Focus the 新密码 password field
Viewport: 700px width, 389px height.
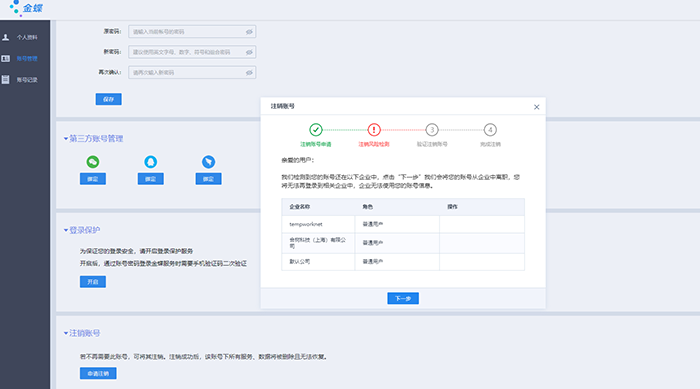192,52
